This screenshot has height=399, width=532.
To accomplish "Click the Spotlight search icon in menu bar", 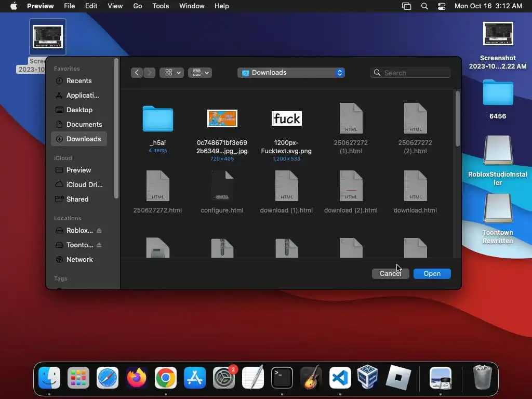I will pos(424,6).
